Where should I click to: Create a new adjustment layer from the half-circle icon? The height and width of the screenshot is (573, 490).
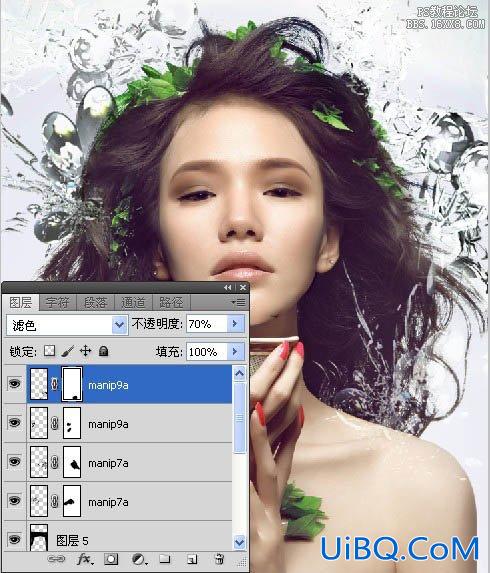(x=138, y=559)
